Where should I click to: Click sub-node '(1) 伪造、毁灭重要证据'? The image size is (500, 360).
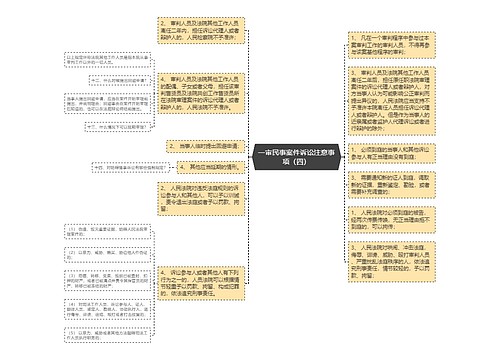(107, 232)
